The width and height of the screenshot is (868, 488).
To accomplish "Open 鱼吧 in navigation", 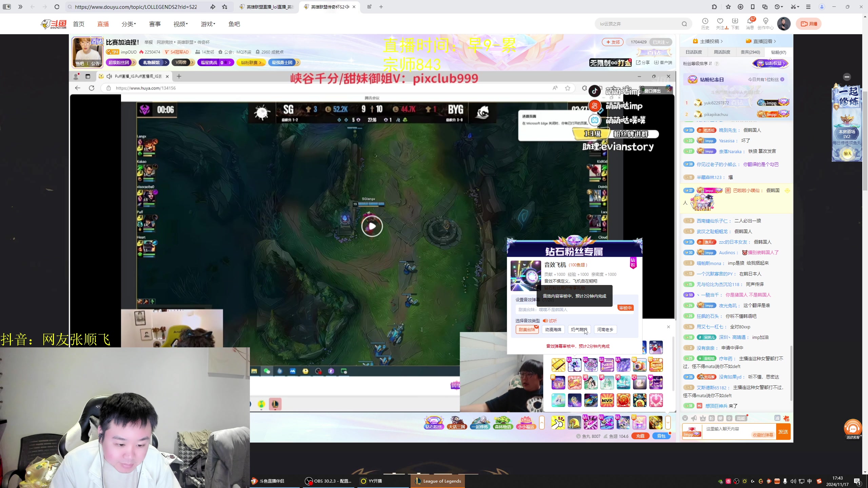I will (x=234, y=24).
